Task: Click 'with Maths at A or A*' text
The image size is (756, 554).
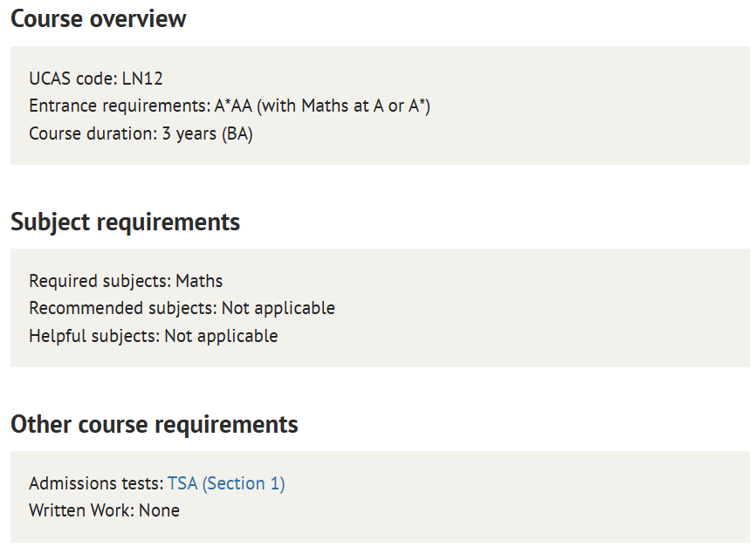Action: tap(343, 106)
